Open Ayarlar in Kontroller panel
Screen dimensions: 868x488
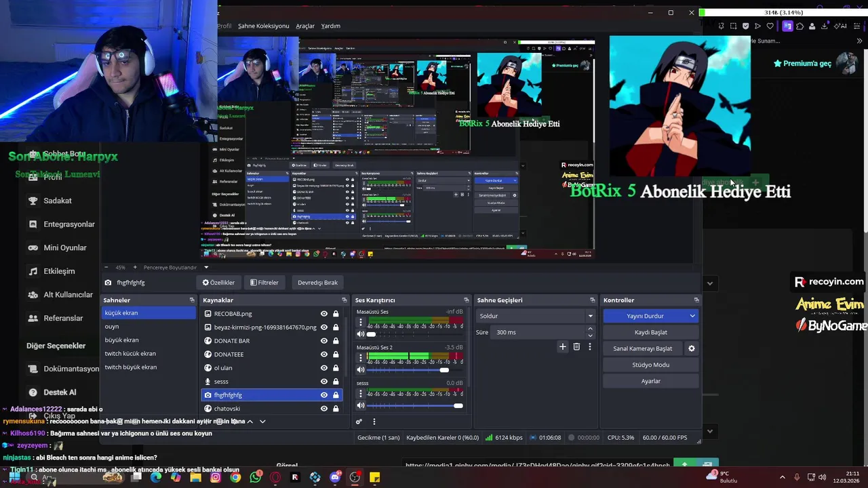coord(650,381)
